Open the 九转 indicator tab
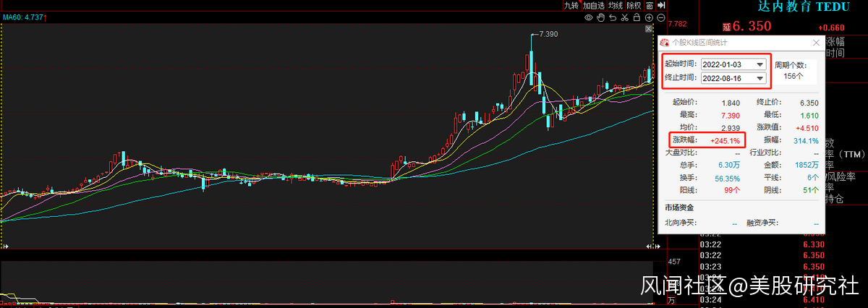The image size is (868, 308). (x=571, y=5)
